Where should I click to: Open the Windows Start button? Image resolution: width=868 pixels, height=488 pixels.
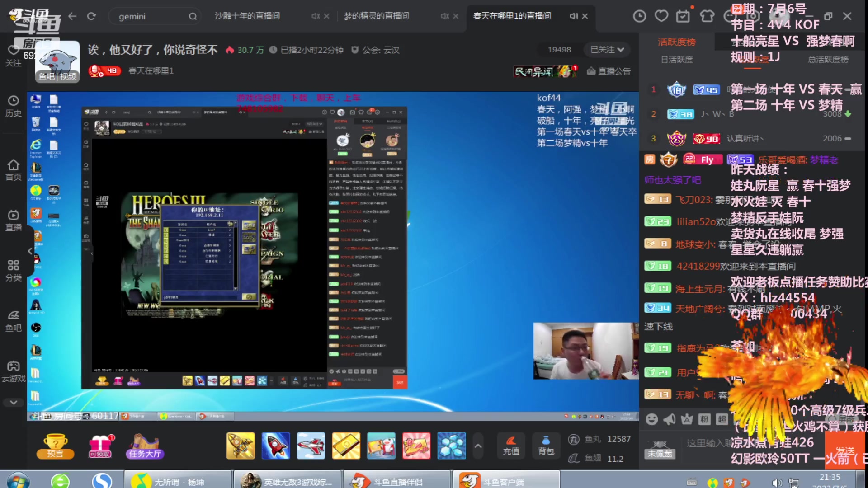(18, 481)
